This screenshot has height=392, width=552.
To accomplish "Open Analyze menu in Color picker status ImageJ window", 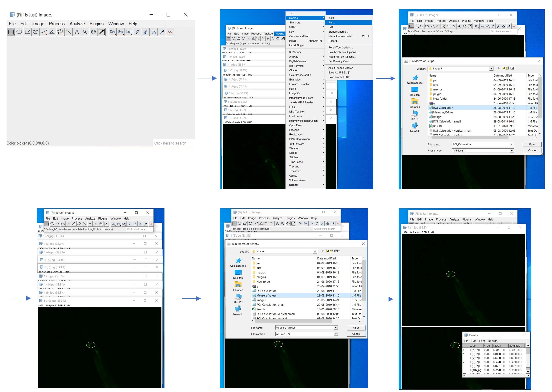I will 77,24.
